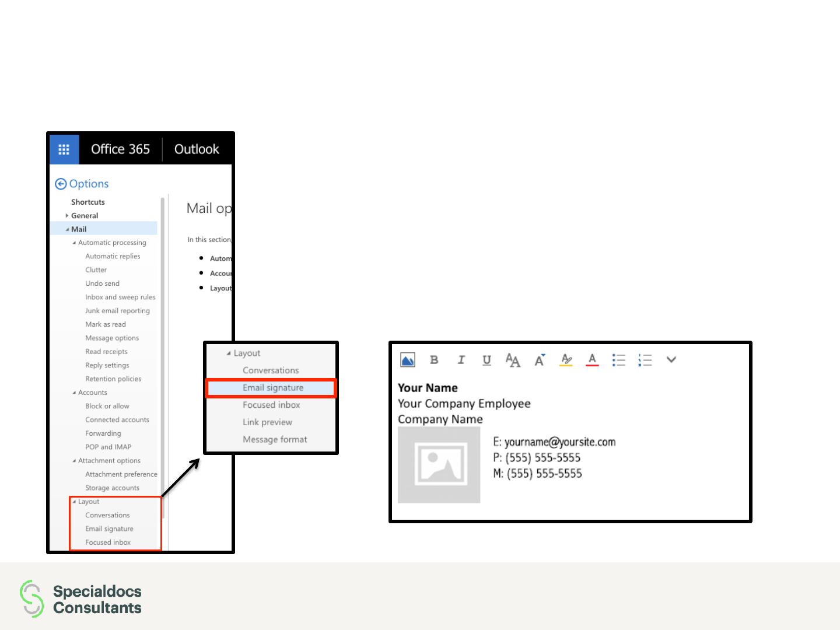Screen dimensions: 840x630
Task: Choose Email signature in the enlarged callout
Action: [273, 388]
